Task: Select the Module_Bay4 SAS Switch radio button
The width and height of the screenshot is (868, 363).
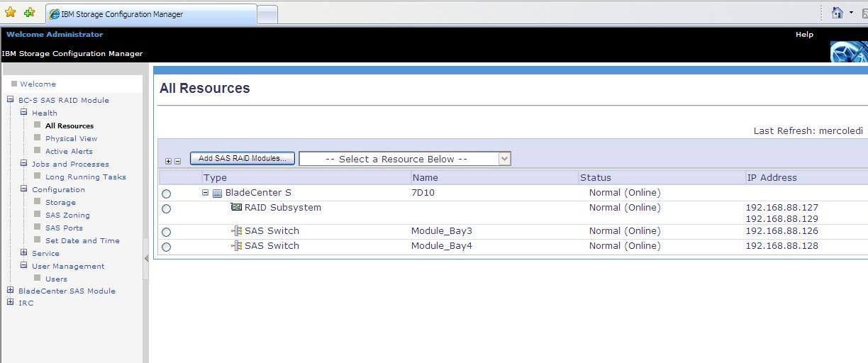Action: click(167, 247)
